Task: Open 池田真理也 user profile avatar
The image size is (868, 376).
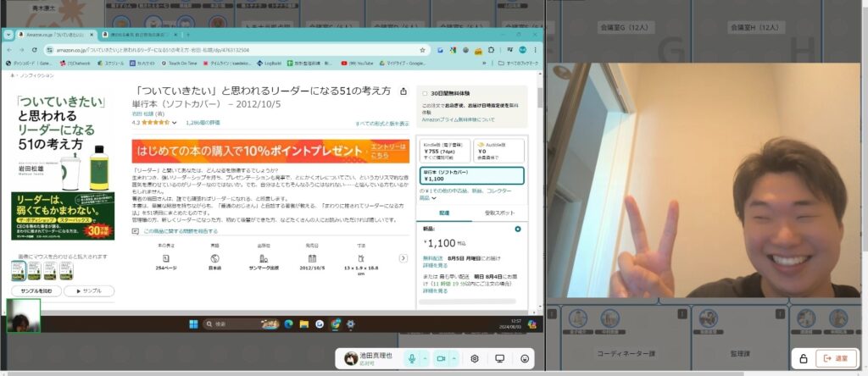Action: pyautogui.click(x=351, y=358)
